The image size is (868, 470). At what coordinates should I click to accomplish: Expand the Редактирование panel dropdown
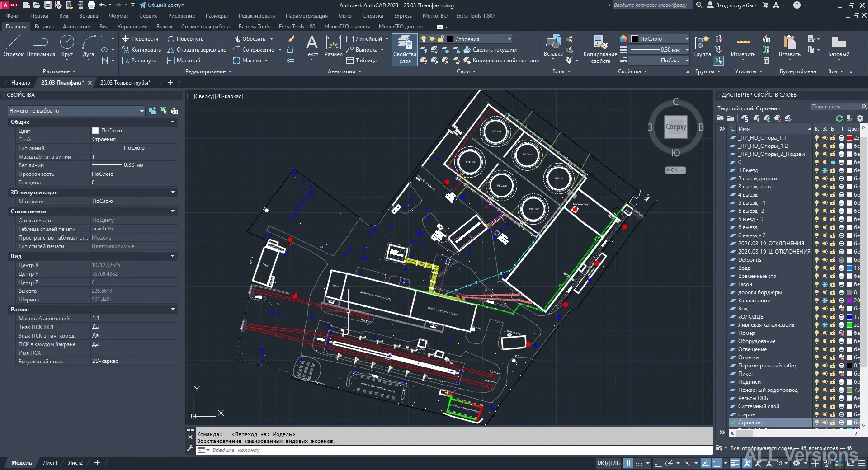click(208, 71)
